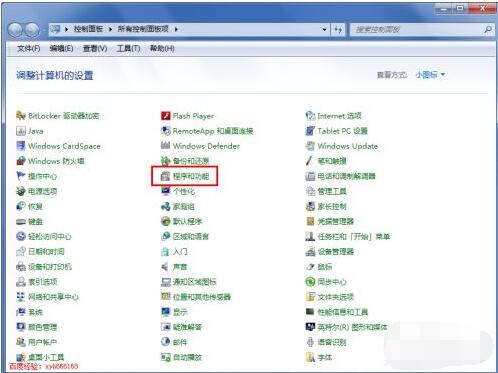Open the 编辑(E) menu
The image size is (498, 373).
tap(61, 49)
